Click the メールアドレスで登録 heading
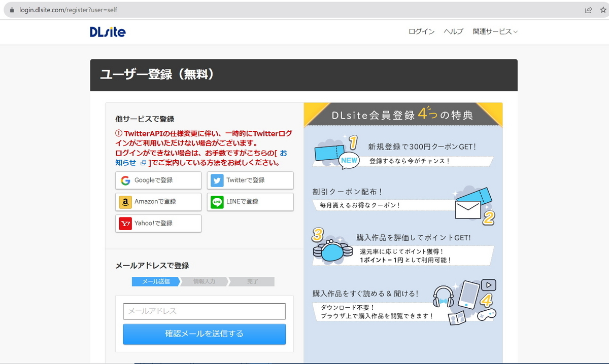Viewport: 609px width, 364px height. (x=152, y=266)
